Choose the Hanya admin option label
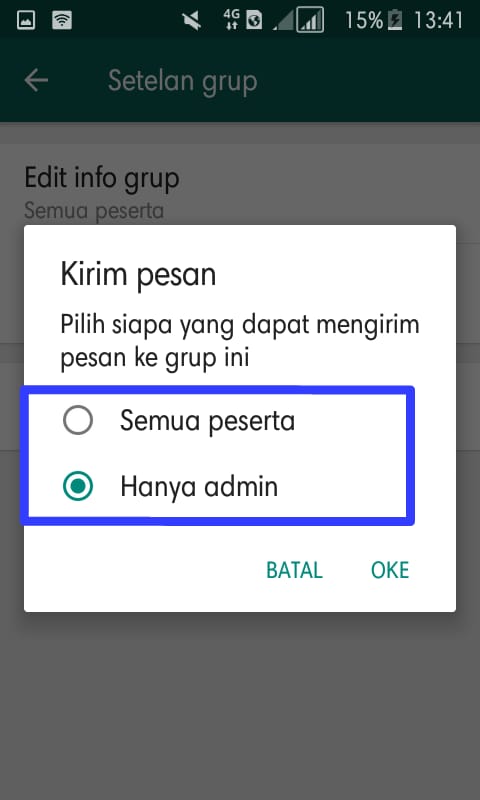The height and width of the screenshot is (800, 480). (x=199, y=487)
